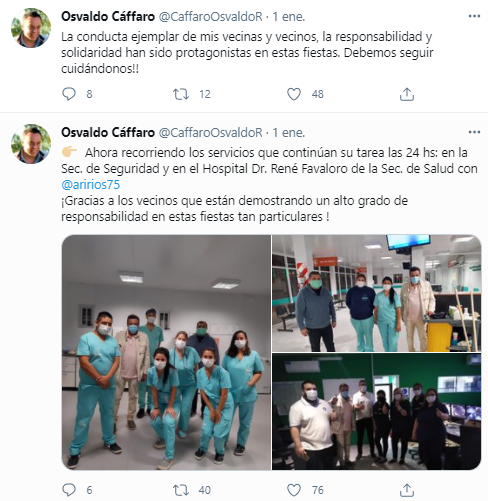
Task: Open large photo of staff in scrubs
Action: (166, 352)
